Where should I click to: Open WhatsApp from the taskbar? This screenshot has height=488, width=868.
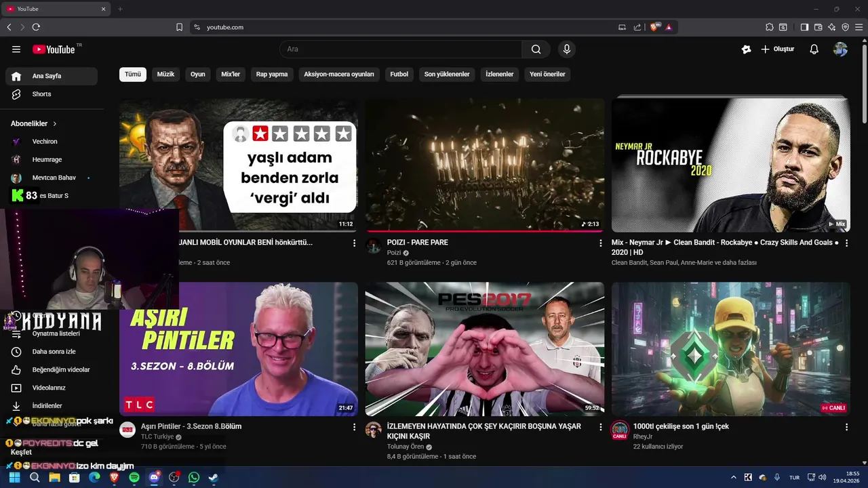click(194, 478)
